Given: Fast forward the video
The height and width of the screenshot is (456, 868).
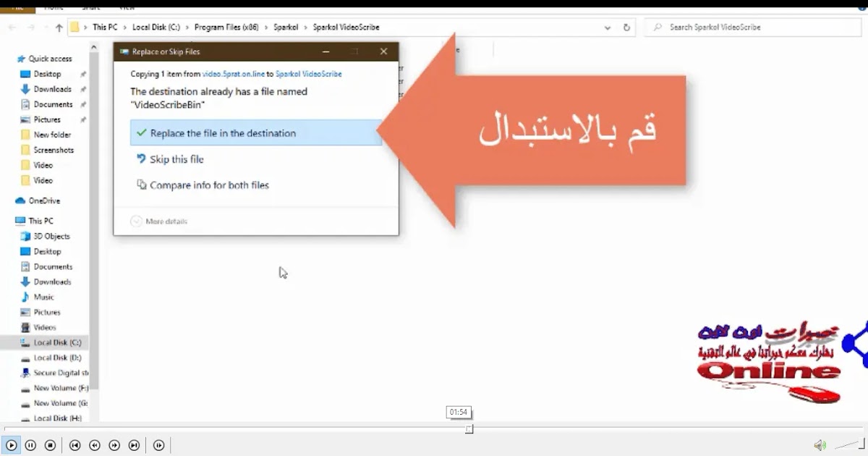Looking at the screenshot, I should point(114,445).
